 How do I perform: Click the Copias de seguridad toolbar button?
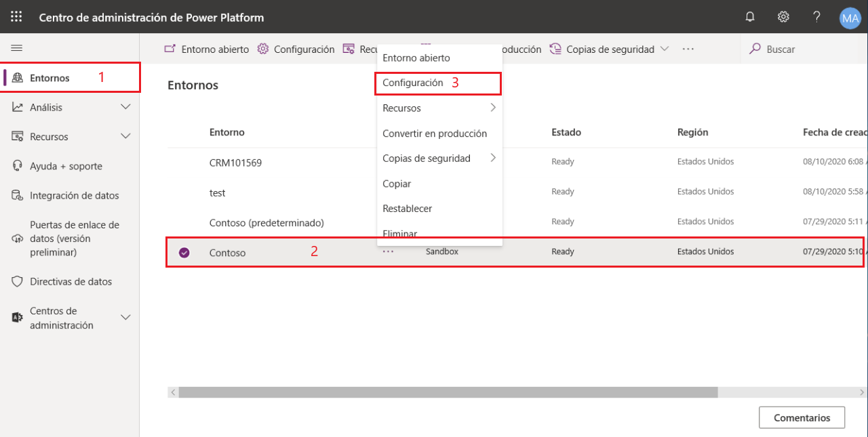pyautogui.click(x=602, y=49)
